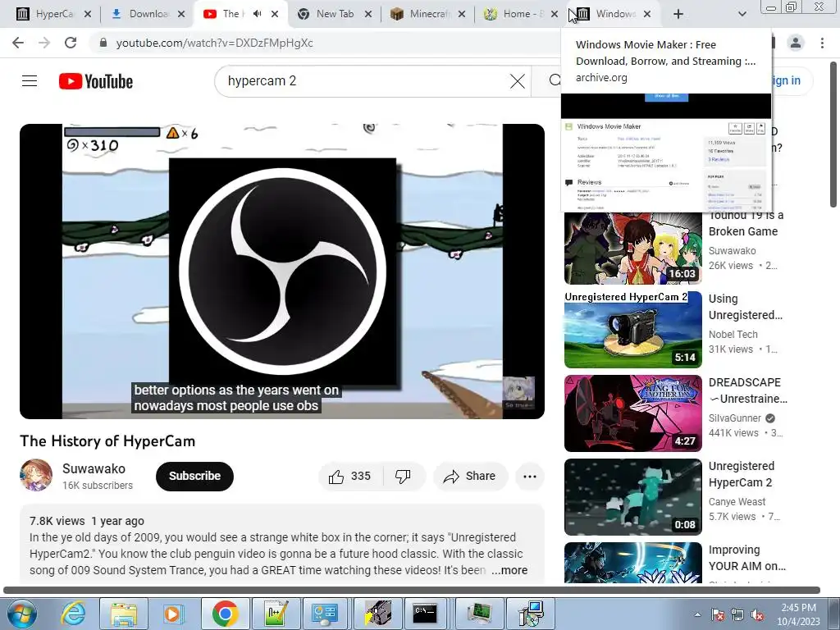Go to YouTube home via logo
The height and width of the screenshot is (630, 840).
(x=96, y=81)
